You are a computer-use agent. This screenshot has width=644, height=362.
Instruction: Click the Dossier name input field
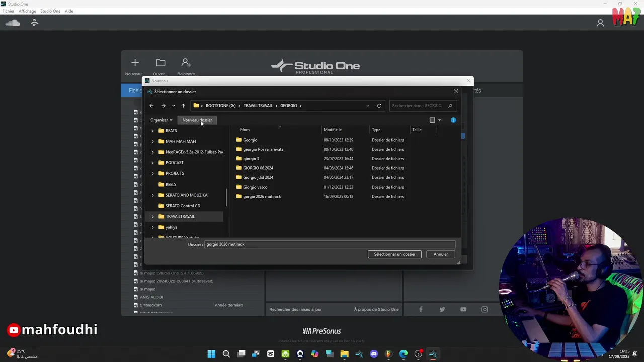pyautogui.click(x=330, y=244)
